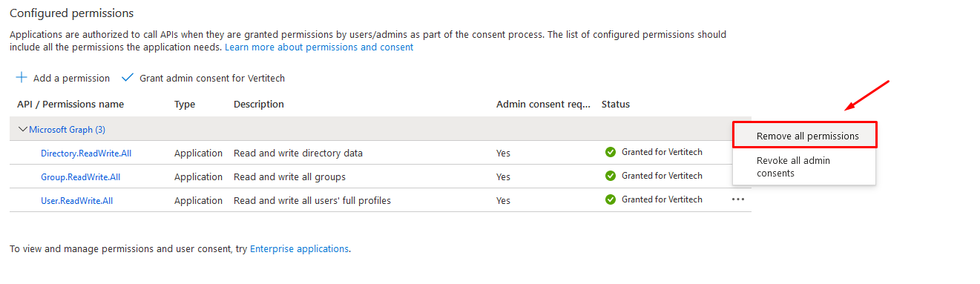
Task: Click the plus icon for Add a permission
Action: 22,78
